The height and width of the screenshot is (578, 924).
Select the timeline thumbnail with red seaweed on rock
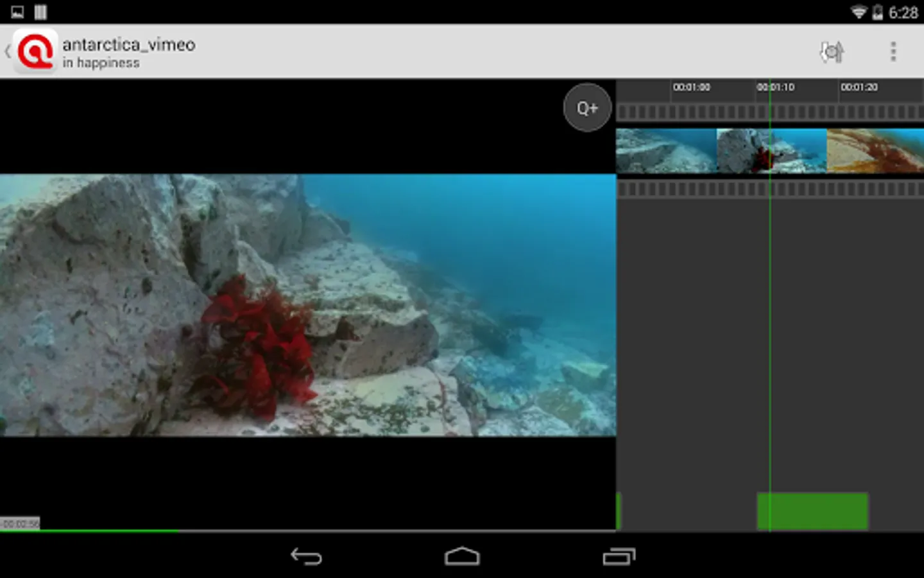coord(771,151)
